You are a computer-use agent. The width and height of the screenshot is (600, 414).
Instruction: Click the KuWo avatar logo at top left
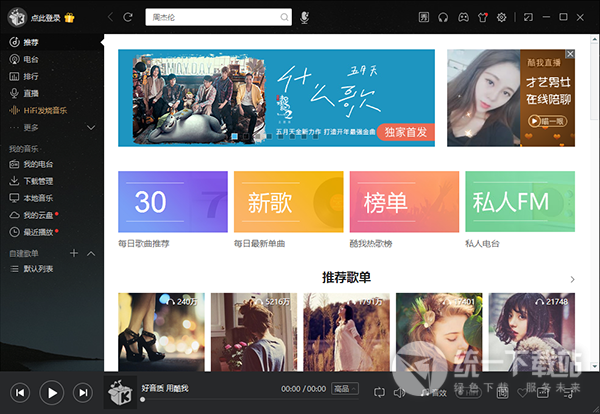17,17
